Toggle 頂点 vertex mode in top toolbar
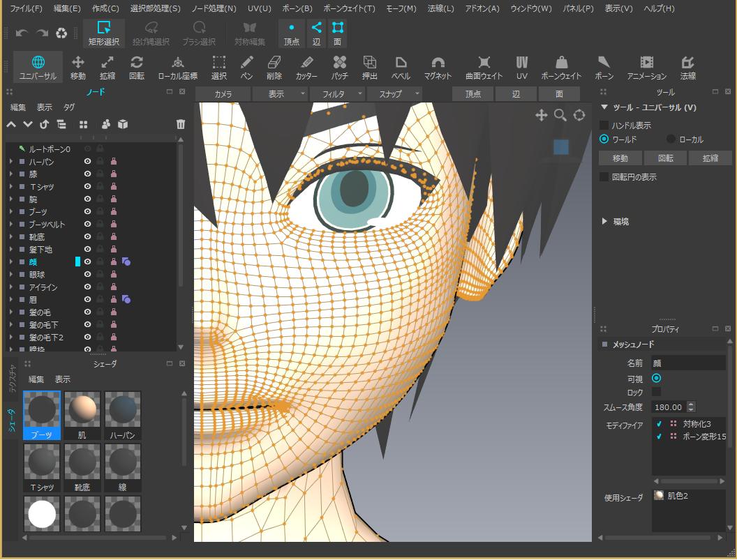Image resolution: width=737 pixels, height=560 pixels. 292,33
